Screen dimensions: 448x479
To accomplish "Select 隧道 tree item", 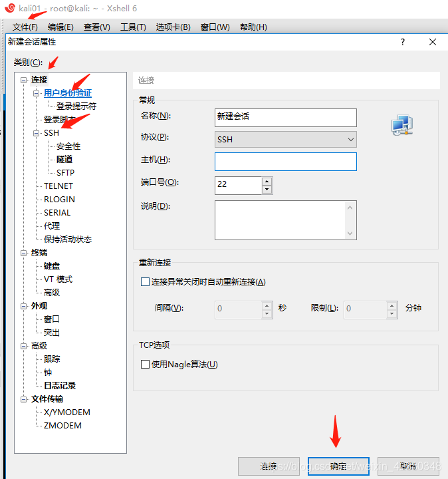I will point(64,160).
